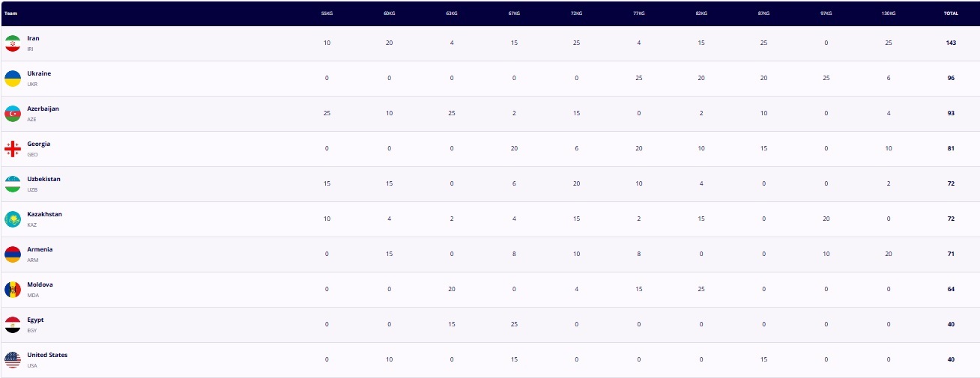Select the 55KG column header
Screen dimensions: 980x378
point(327,13)
